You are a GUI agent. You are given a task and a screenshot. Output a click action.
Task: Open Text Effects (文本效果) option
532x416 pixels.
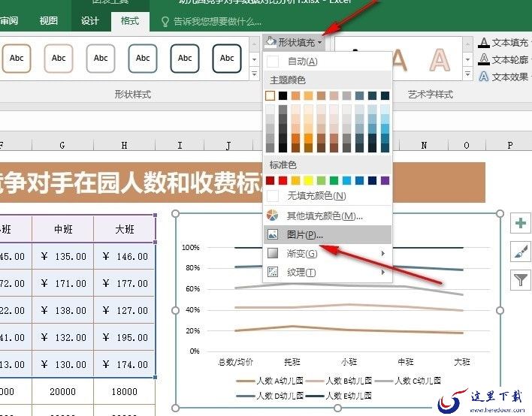point(504,77)
